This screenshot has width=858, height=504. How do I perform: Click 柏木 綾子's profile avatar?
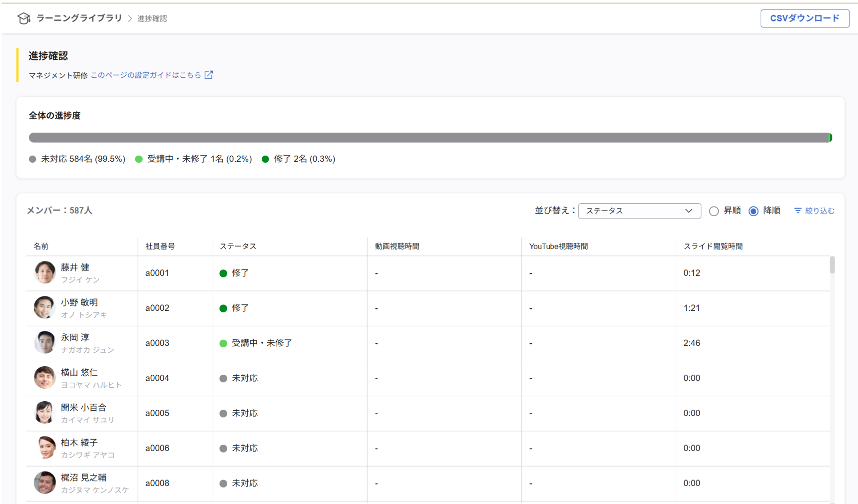44,448
